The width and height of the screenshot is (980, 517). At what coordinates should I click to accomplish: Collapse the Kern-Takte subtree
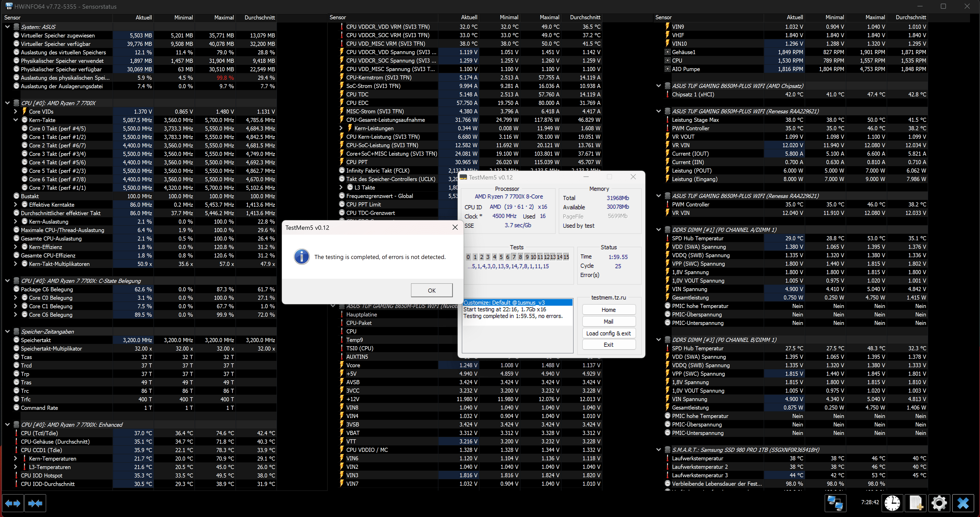point(16,120)
